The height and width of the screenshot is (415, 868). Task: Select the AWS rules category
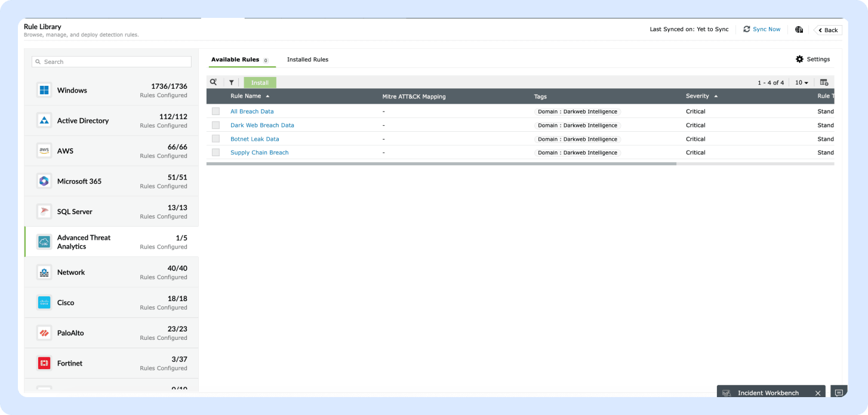click(x=112, y=151)
